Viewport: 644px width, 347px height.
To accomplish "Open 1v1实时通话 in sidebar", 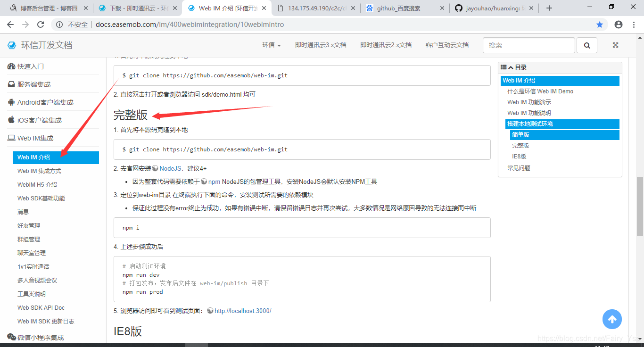I will tap(33, 267).
